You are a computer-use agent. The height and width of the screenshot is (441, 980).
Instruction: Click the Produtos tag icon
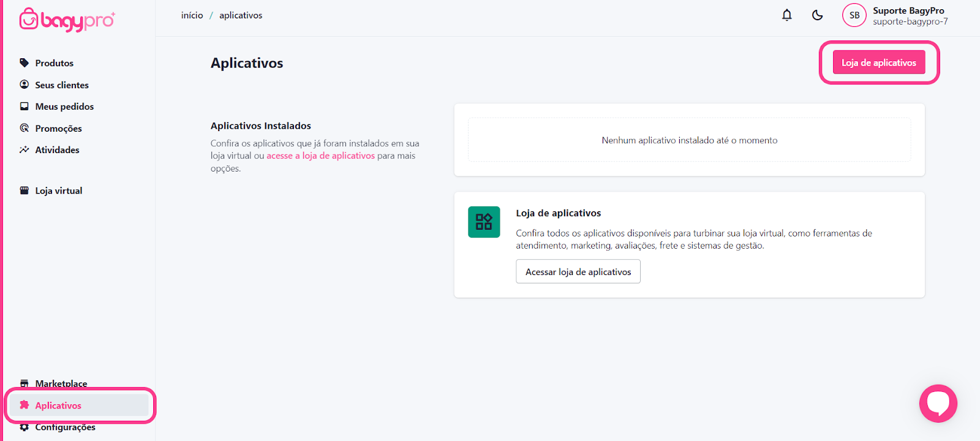coord(24,62)
